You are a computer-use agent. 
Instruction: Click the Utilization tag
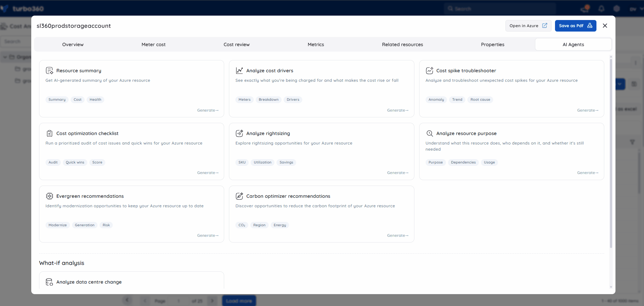coord(263,162)
